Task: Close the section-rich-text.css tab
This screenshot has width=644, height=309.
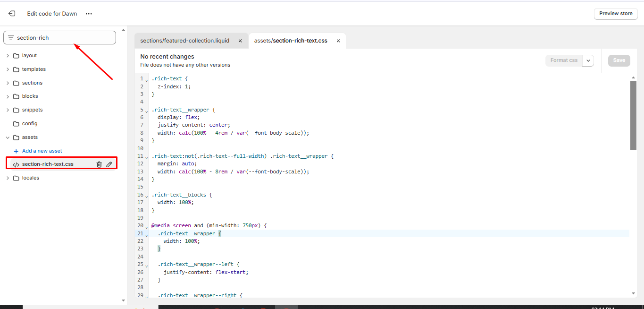Action: (x=338, y=41)
